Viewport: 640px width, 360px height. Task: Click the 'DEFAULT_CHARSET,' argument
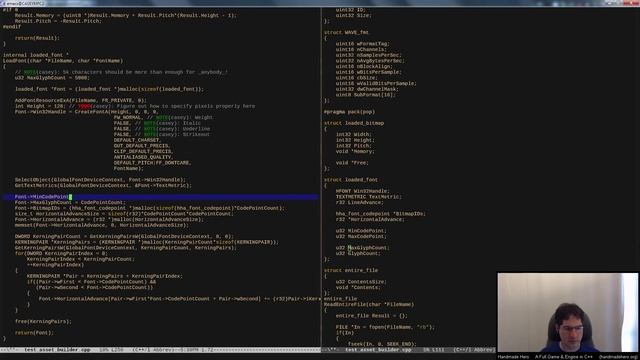(x=138, y=140)
